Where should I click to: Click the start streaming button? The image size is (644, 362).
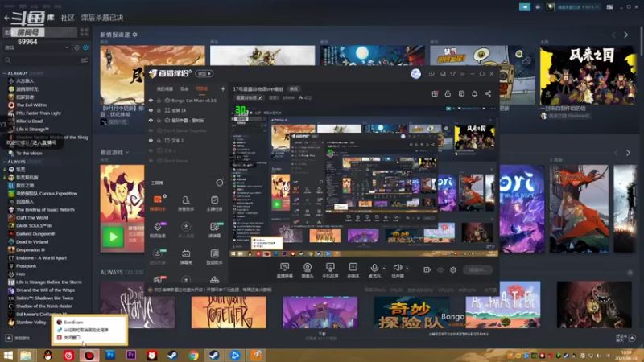478,269
